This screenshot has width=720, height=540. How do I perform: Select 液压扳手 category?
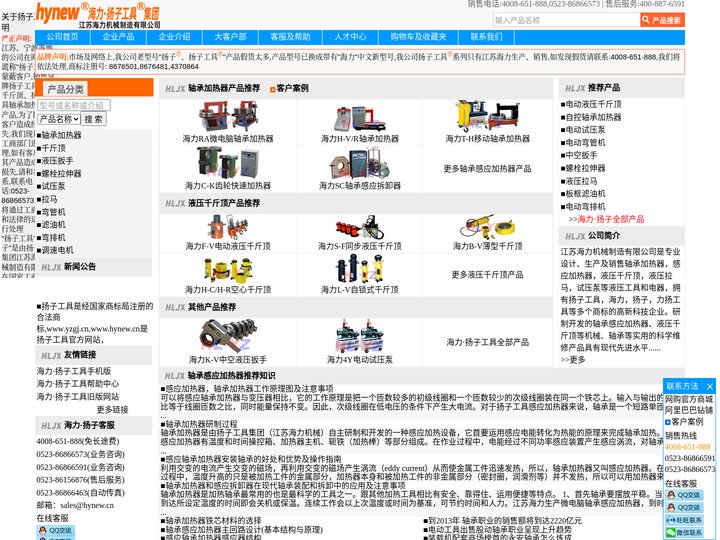coord(55,161)
